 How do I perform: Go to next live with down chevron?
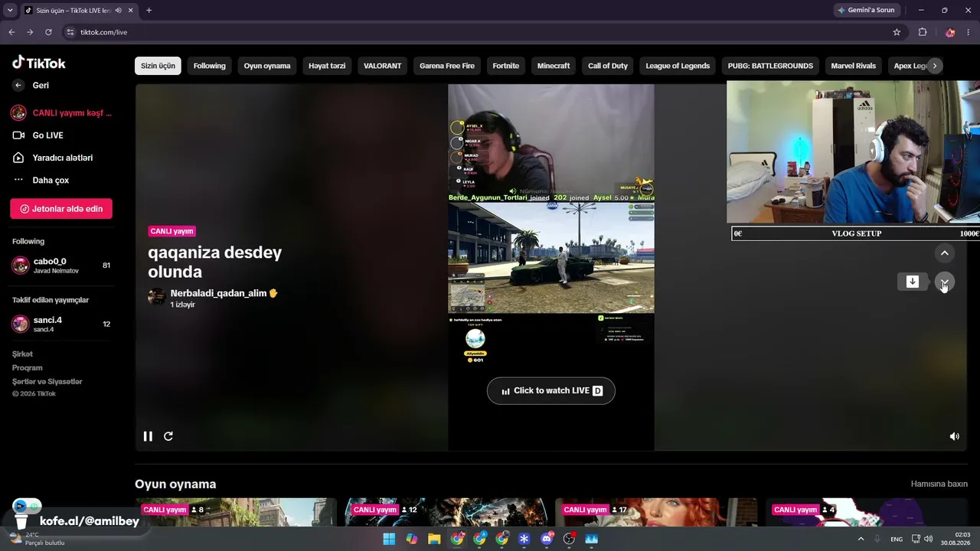point(944,282)
